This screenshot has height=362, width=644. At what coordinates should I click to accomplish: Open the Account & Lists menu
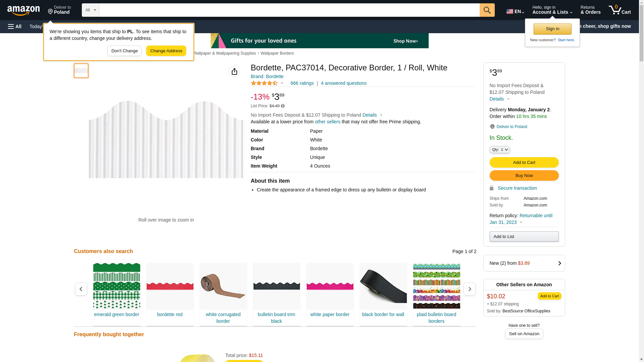[x=552, y=10]
